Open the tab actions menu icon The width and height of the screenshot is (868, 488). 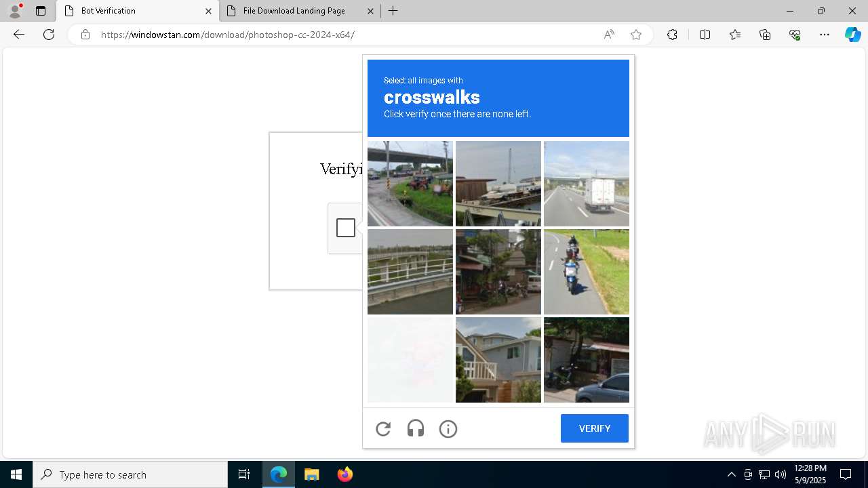coord(41,11)
